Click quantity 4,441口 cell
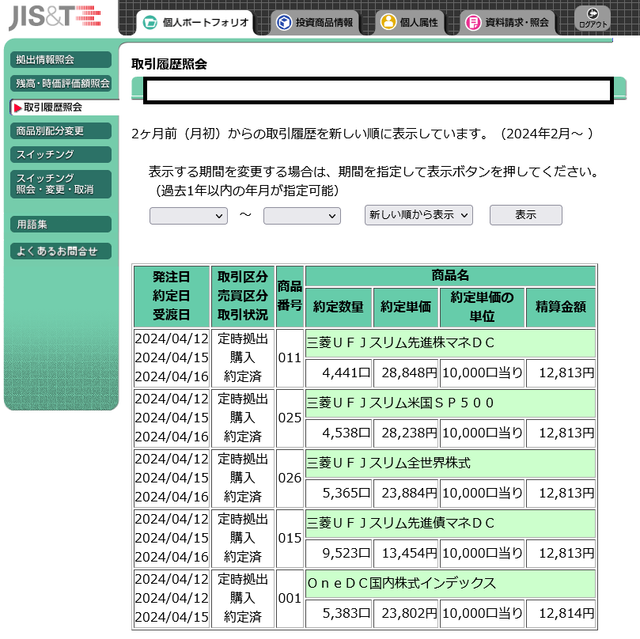640x639 pixels. 338,373
